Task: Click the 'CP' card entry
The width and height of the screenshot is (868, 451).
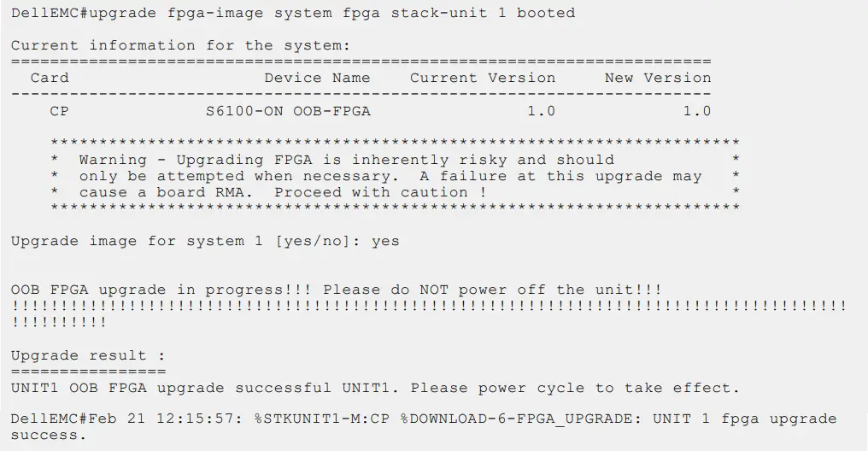Action: point(59,111)
